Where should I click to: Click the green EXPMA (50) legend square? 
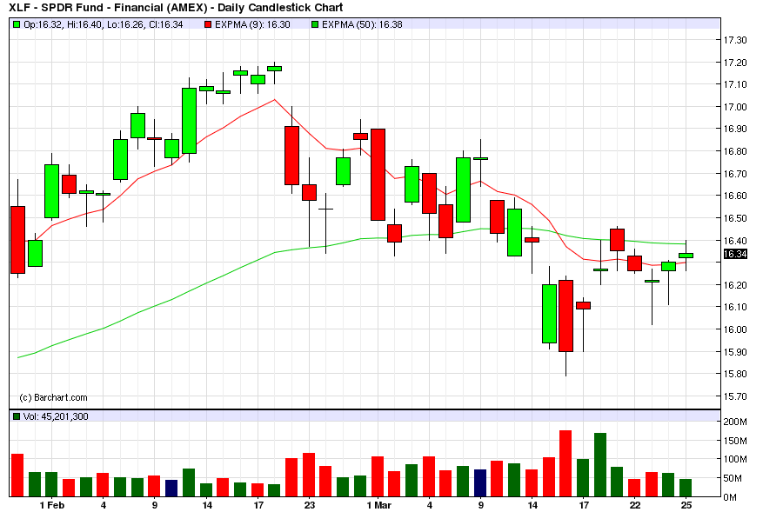pos(315,24)
